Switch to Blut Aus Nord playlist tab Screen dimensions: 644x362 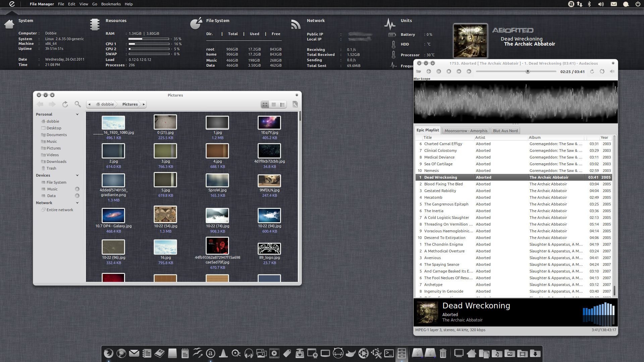click(x=505, y=131)
